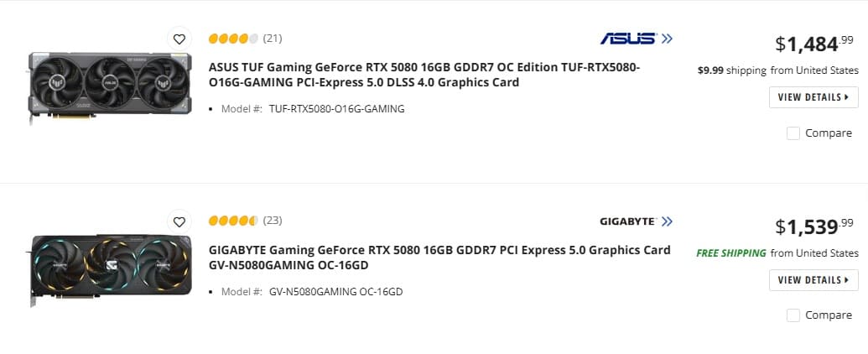View details of the GIGABYTE card
This screenshot has width=868, height=354.
pos(813,280)
